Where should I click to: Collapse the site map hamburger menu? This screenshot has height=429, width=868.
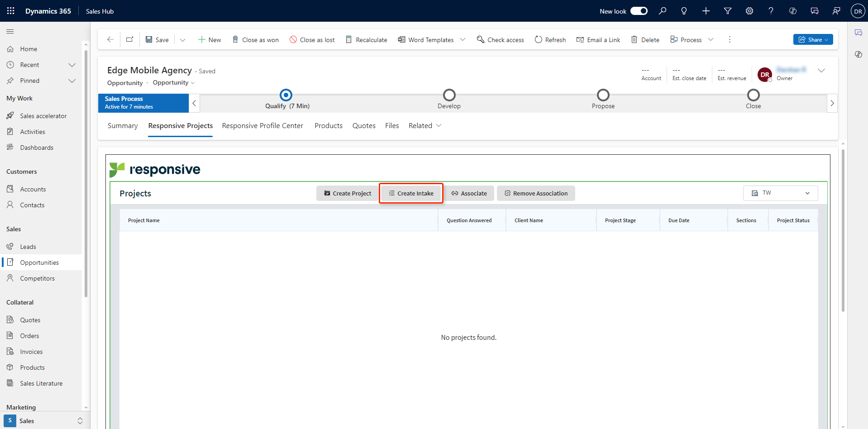[10, 31]
